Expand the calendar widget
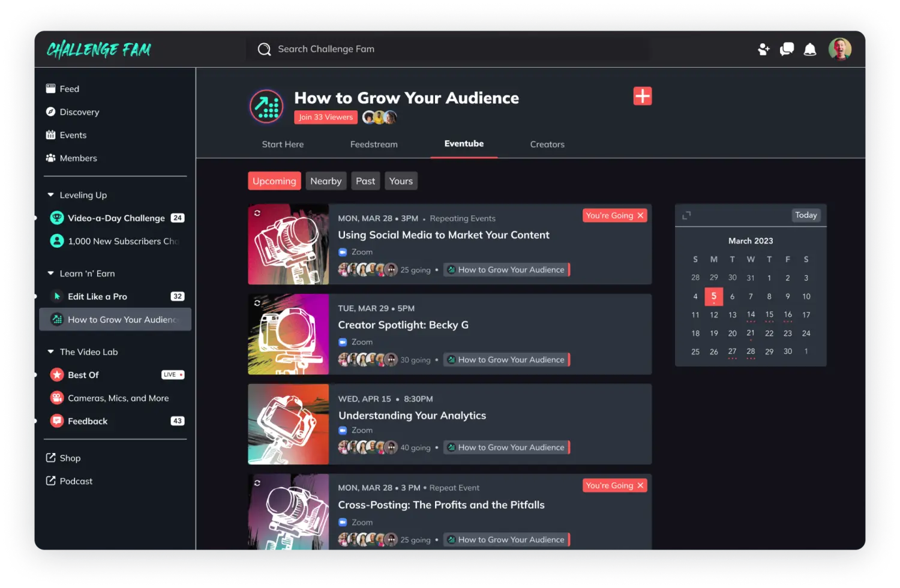900x588 pixels. click(687, 215)
